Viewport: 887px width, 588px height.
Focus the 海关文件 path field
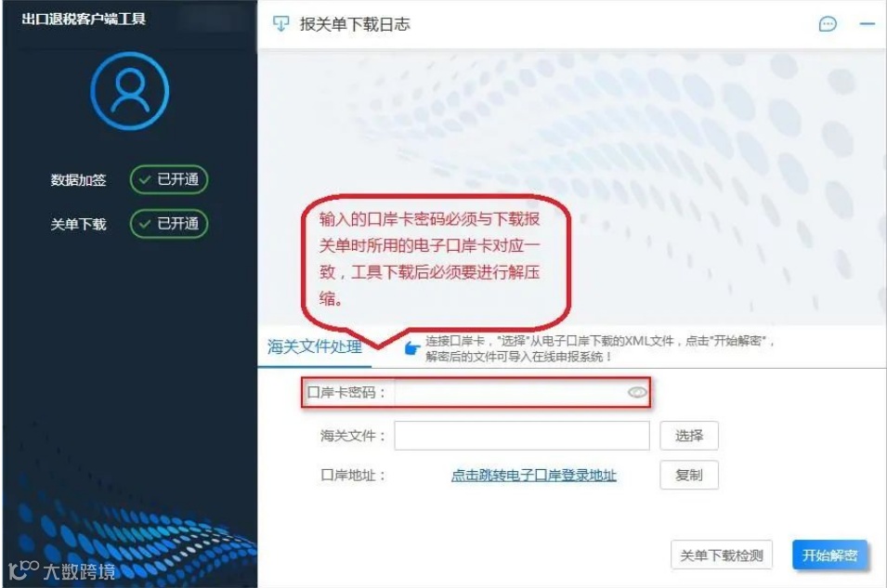coord(522,436)
